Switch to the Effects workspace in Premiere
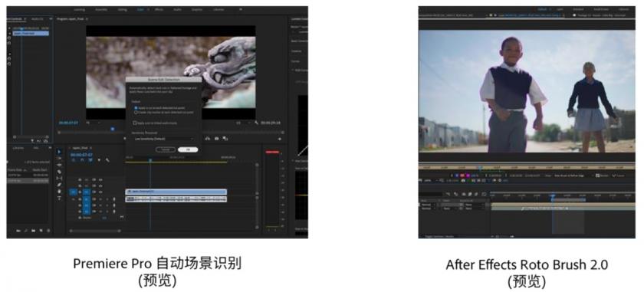 (x=159, y=9)
